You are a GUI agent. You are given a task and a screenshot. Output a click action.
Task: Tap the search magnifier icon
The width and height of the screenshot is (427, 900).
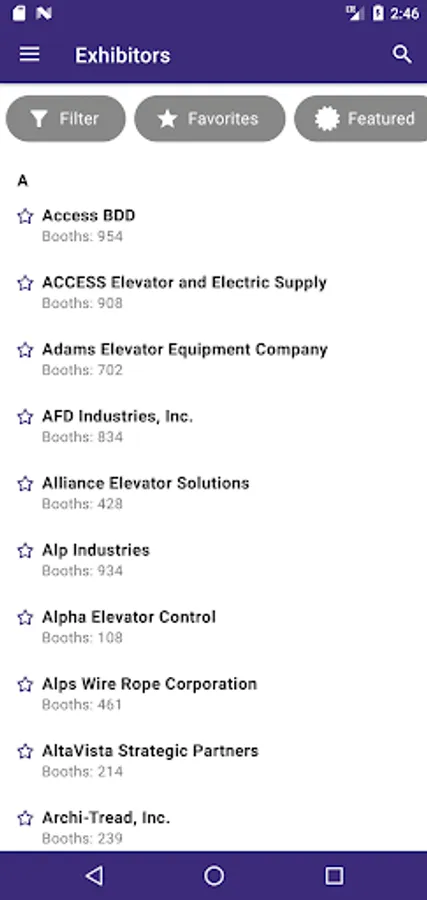402,55
